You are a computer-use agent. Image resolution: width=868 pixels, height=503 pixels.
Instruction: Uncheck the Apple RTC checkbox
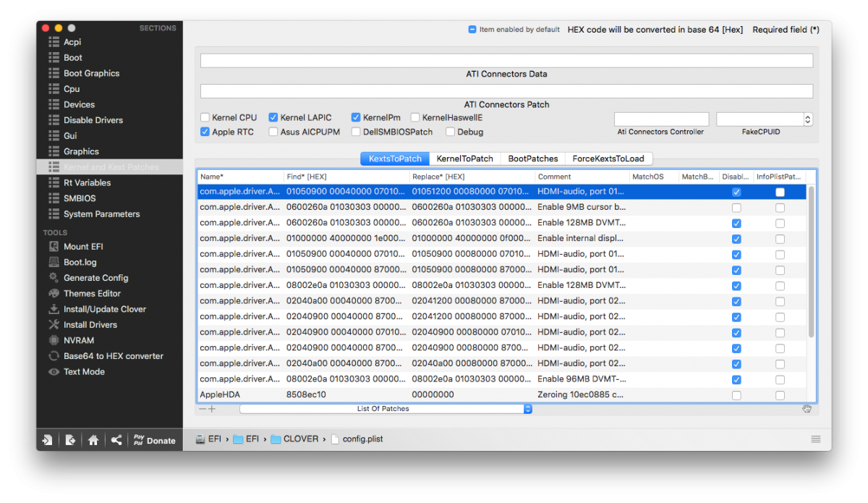click(x=205, y=132)
